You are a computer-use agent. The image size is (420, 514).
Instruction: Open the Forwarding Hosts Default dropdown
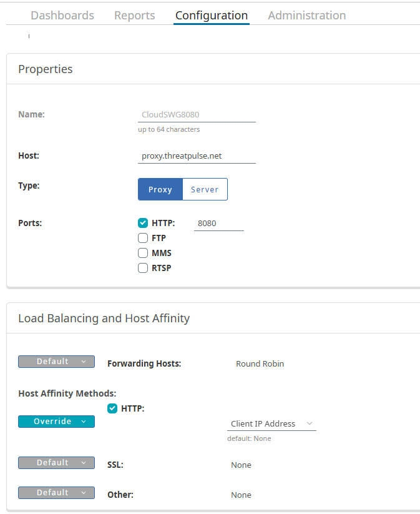[x=56, y=362]
